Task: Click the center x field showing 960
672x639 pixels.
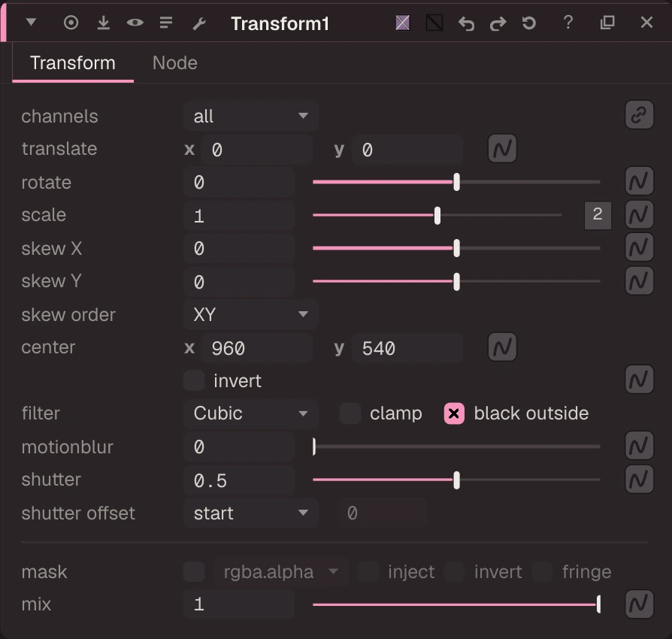Action: (x=257, y=348)
